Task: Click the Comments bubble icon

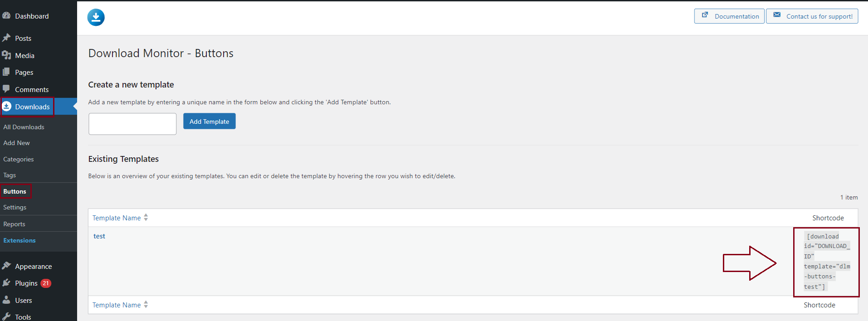Action: pyautogui.click(x=6, y=89)
